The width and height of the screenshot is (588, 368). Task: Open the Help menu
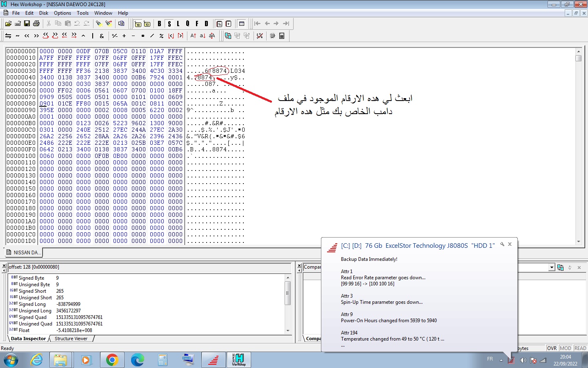[123, 13]
